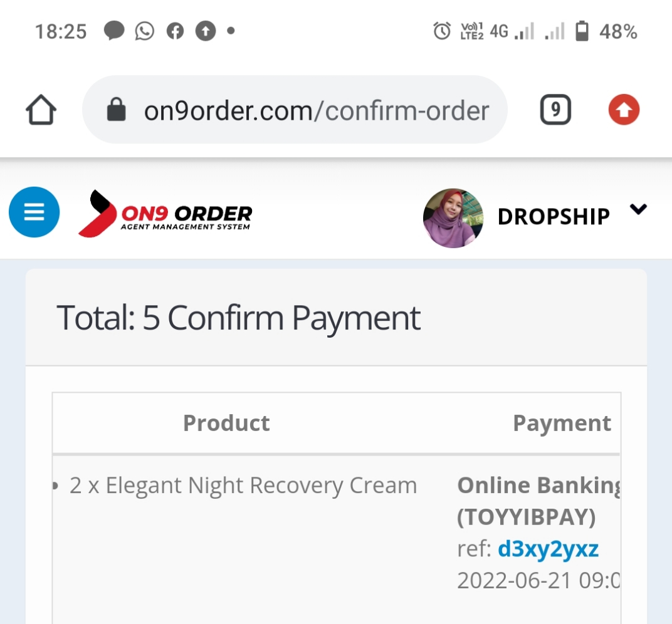Click the ON9 ORDER logo
Viewport: 672px width, 624px height.
click(165, 213)
